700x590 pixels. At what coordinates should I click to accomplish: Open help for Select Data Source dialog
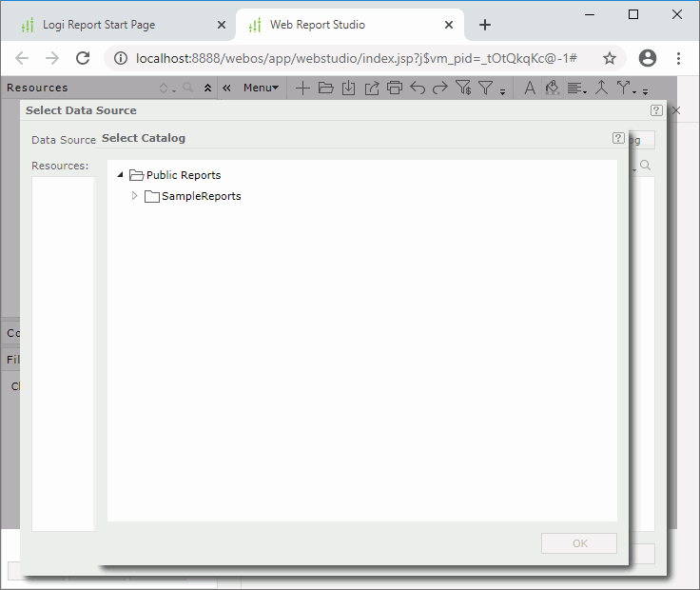point(656,110)
